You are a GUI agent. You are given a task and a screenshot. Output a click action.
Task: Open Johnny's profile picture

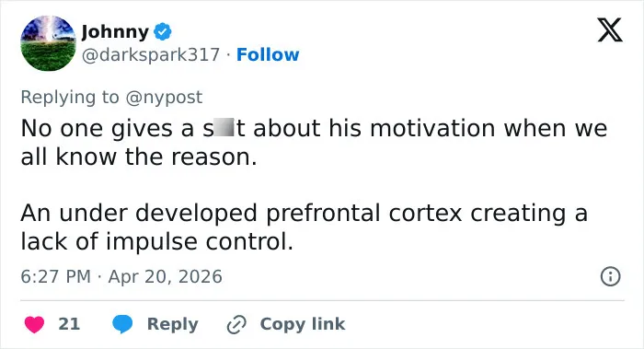tap(49, 43)
